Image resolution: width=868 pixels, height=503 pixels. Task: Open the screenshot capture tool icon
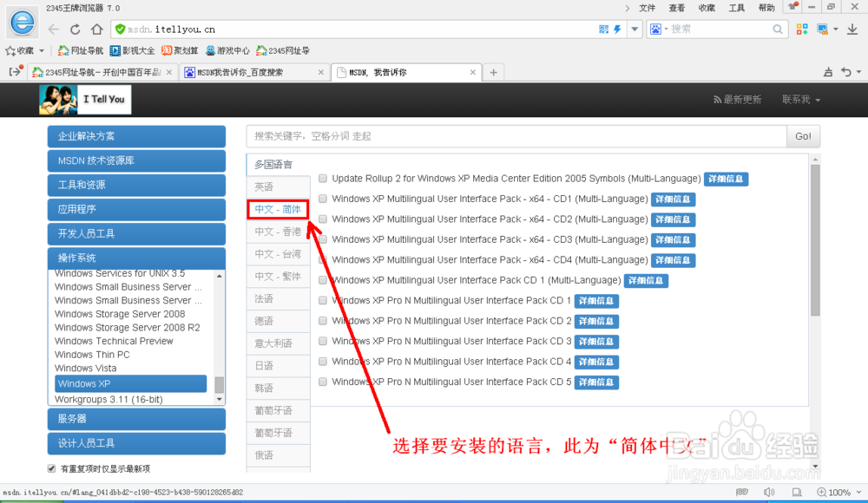click(x=821, y=29)
